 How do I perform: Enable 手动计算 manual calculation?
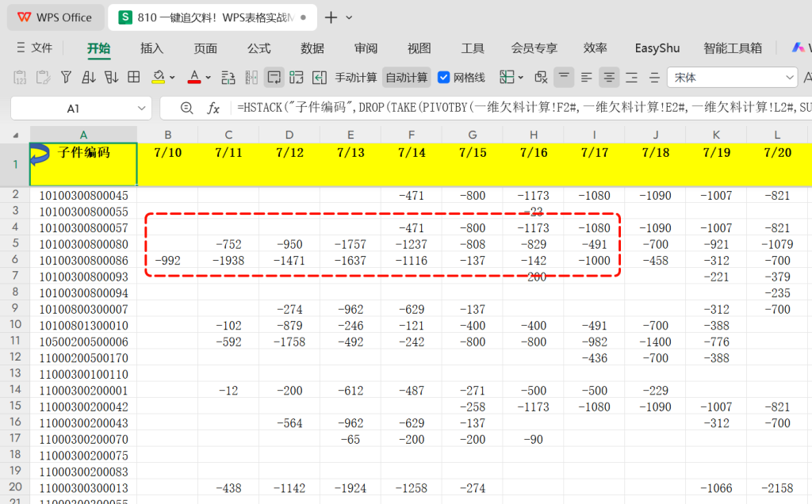(x=356, y=78)
